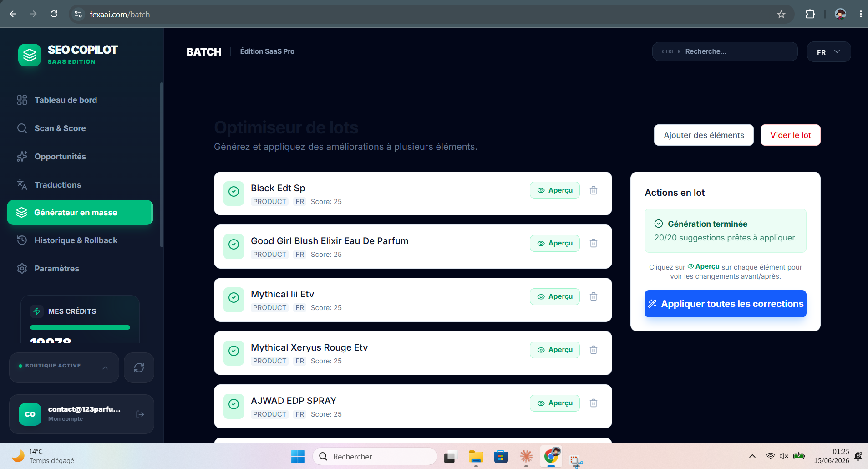Show hidden system tray icons
868x469 pixels.
tap(752, 456)
